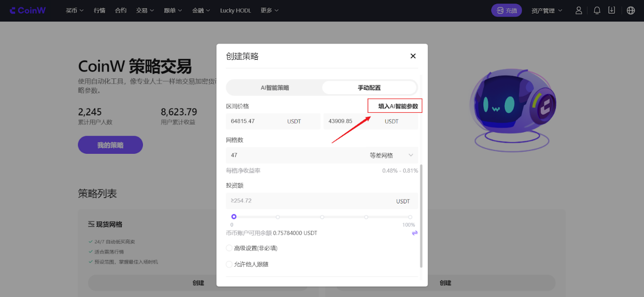644x297 pixels.
Task: Open the notifications bell icon
Action: point(597,11)
